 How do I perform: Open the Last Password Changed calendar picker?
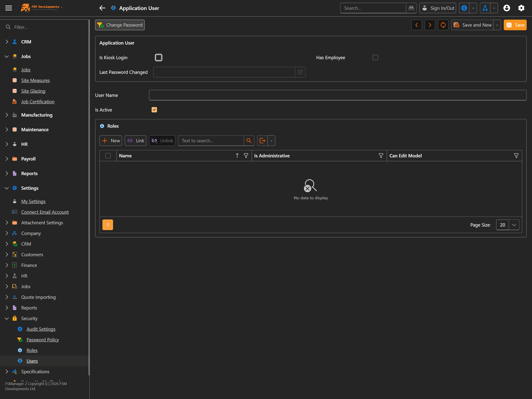[x=300, y=72]
